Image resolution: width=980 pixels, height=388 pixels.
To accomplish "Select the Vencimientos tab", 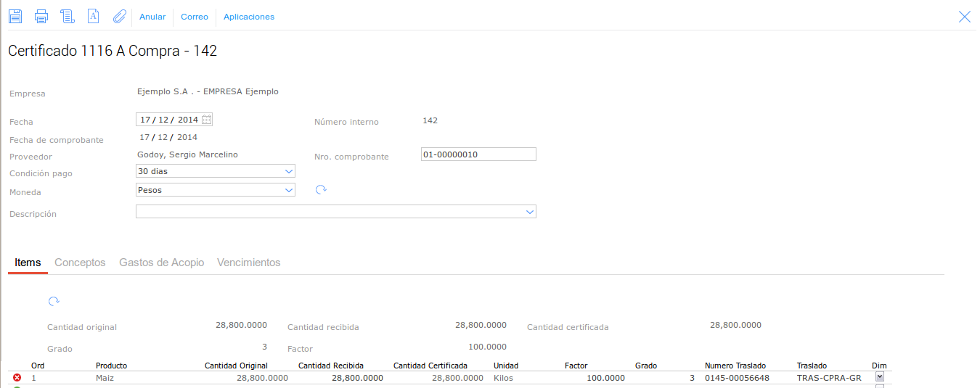I will [248, 263].
